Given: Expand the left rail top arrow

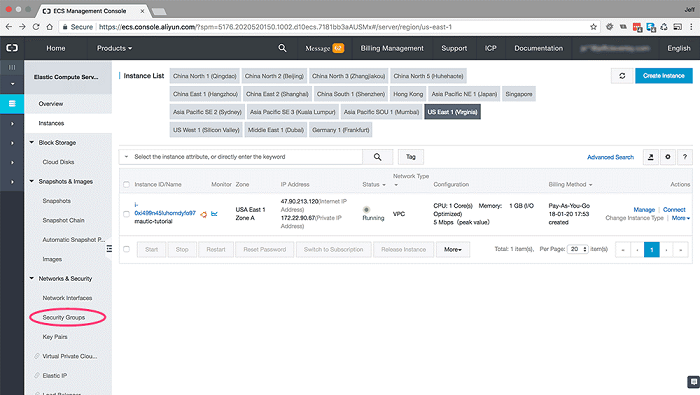Looking at the screenshot, I should click(x=12, y=84).
